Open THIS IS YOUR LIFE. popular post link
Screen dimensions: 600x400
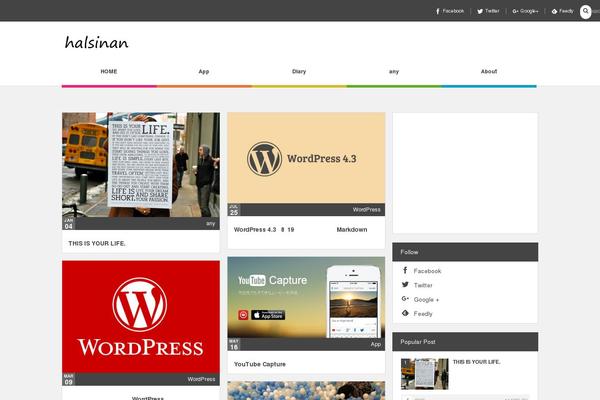[x=476, y=362]
